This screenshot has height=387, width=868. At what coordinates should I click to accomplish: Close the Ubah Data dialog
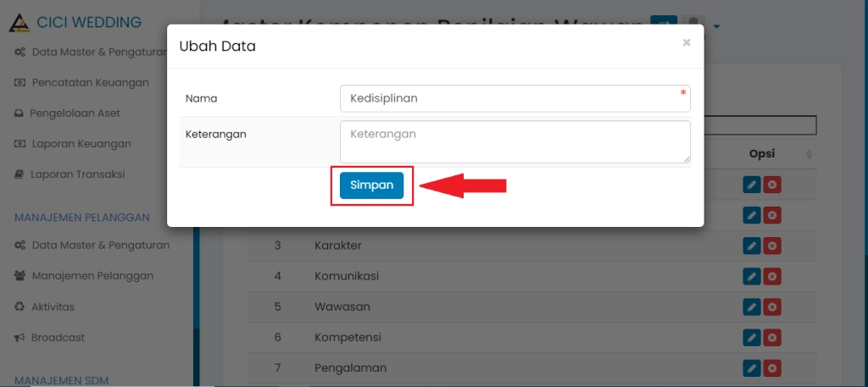pos(687,42)
